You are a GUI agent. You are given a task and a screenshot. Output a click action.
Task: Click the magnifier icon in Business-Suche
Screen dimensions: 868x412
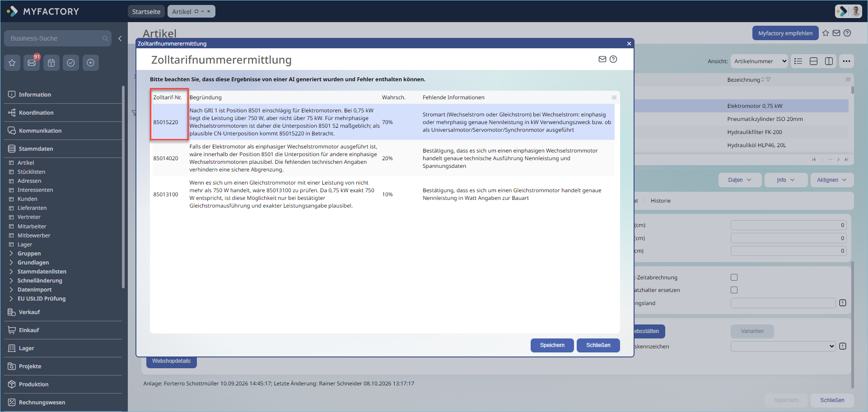tap(105, 38)
